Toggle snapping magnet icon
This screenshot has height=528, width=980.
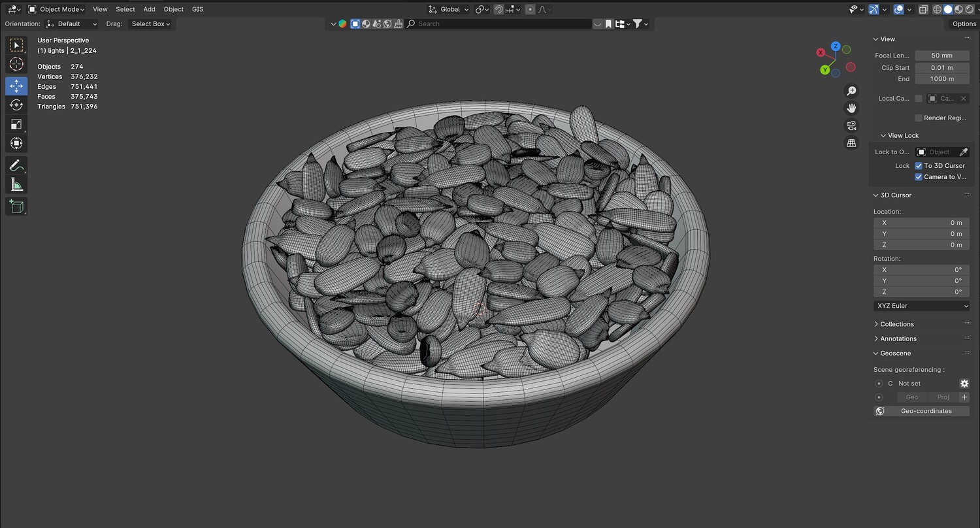(x=498, y=9)
